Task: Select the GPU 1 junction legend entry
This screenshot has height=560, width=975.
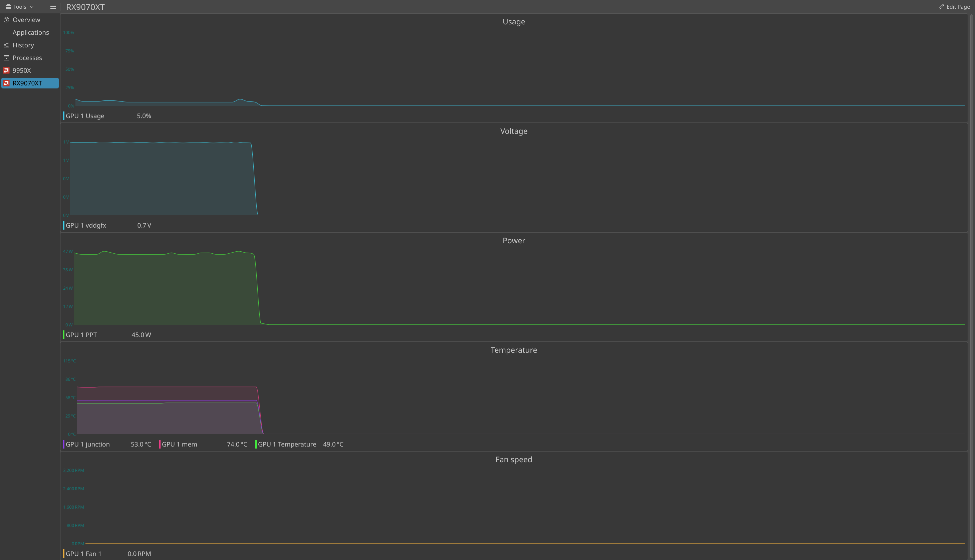Action: point(88,444)
